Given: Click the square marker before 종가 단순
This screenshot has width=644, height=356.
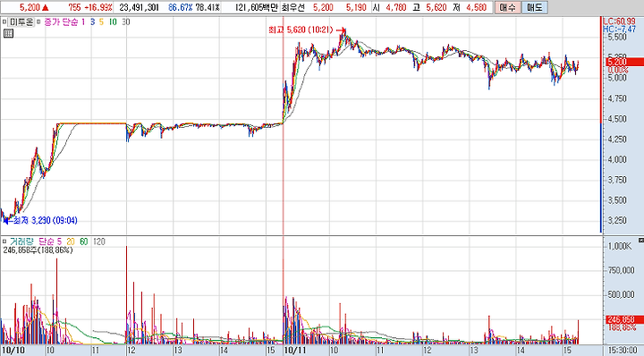Looking at the screenshot, I should tap(39, 22).
